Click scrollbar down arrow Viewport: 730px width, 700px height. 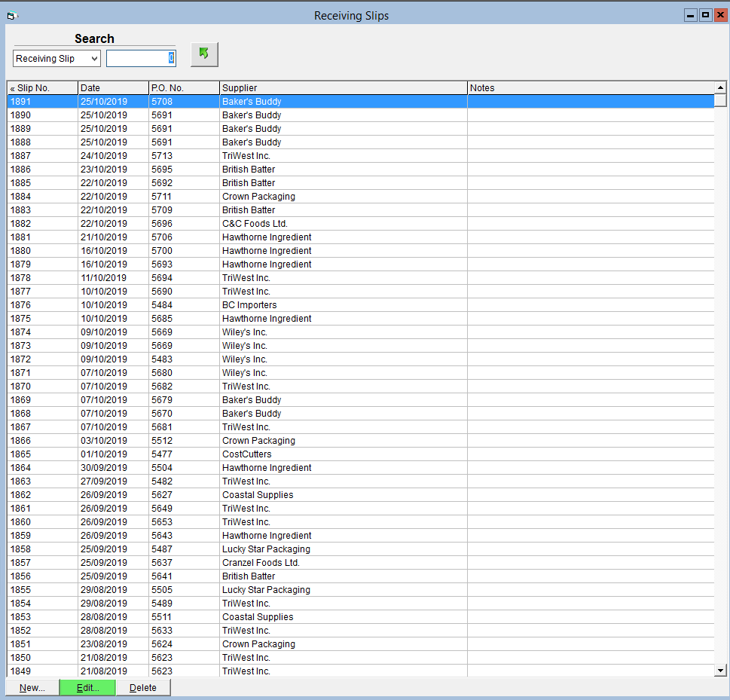pyautogui.click(x=720, y=671)
